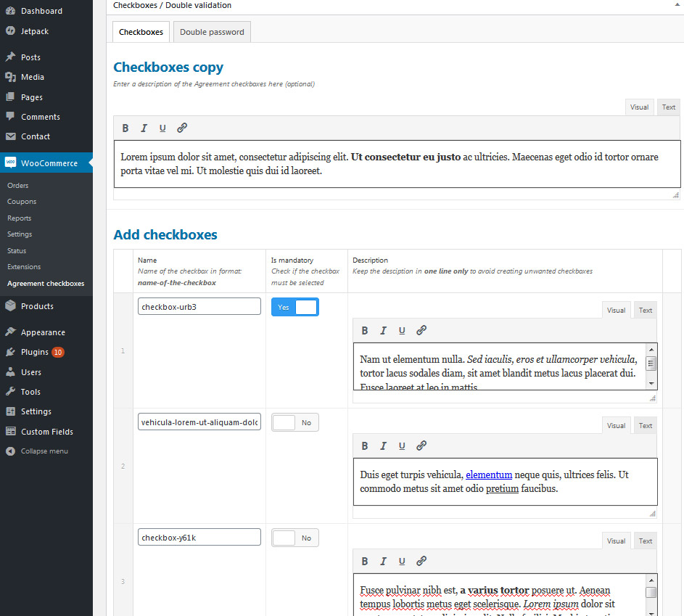Click the Products box icon
This screenshot has width=684, height=616.
(x=10, y=305)
